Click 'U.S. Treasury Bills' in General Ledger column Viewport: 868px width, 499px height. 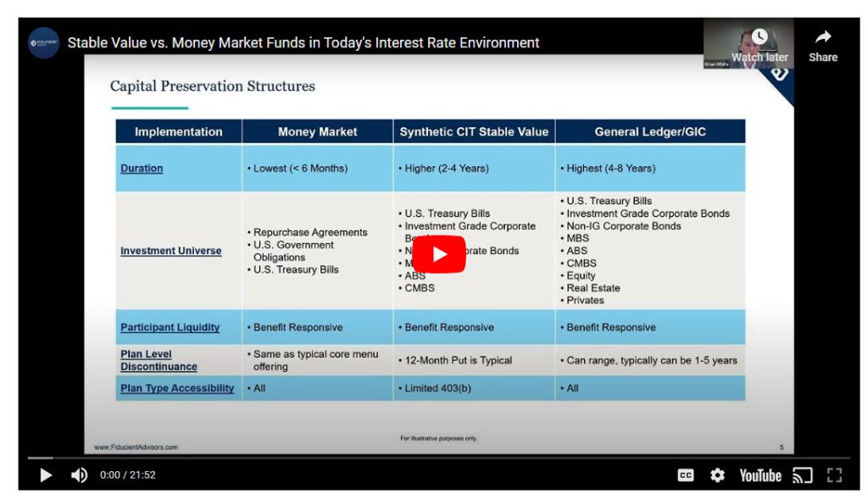point(609,201)
